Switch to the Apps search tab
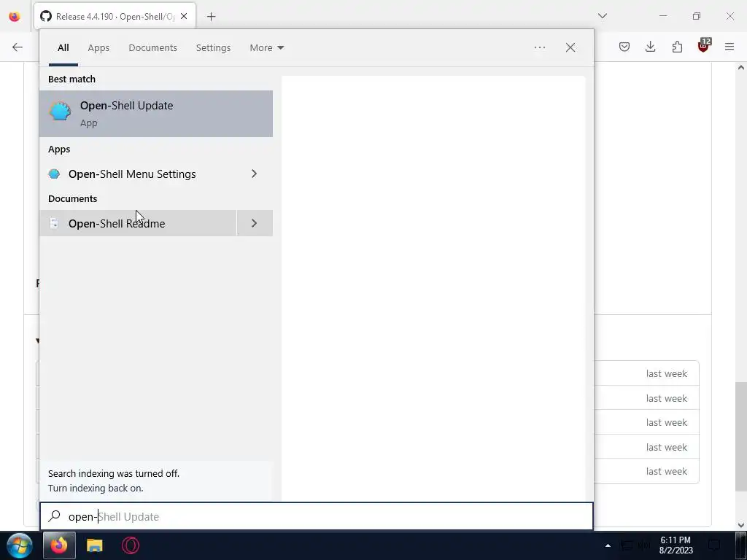 (98, 47)
